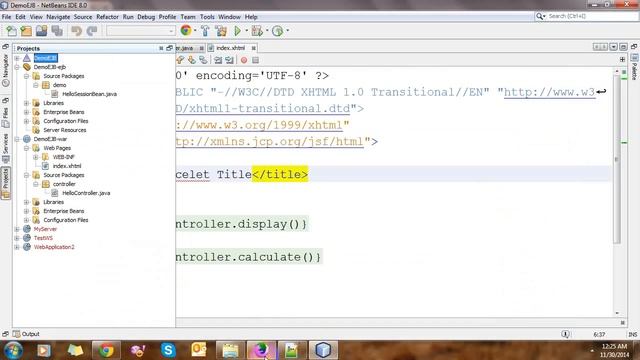The width and height of the screenshot is (640, 360).
Task: Click the Shift Line Right editor icon
Action: [230, 60]
